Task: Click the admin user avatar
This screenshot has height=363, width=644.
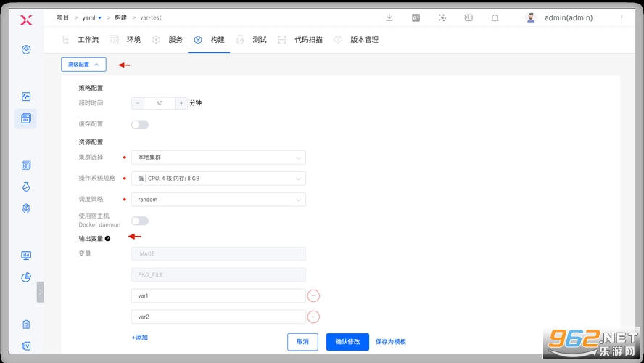Action: 531,17
